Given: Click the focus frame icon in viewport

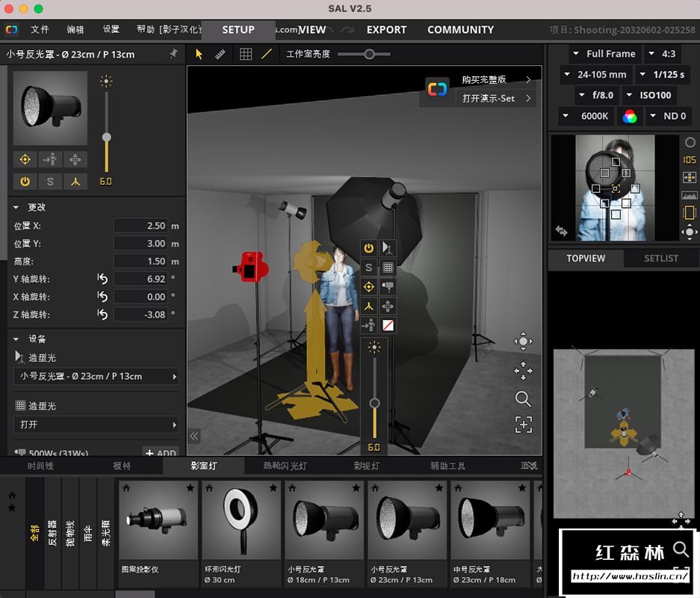Looking at the screenshot, I should tap(523, 425).
